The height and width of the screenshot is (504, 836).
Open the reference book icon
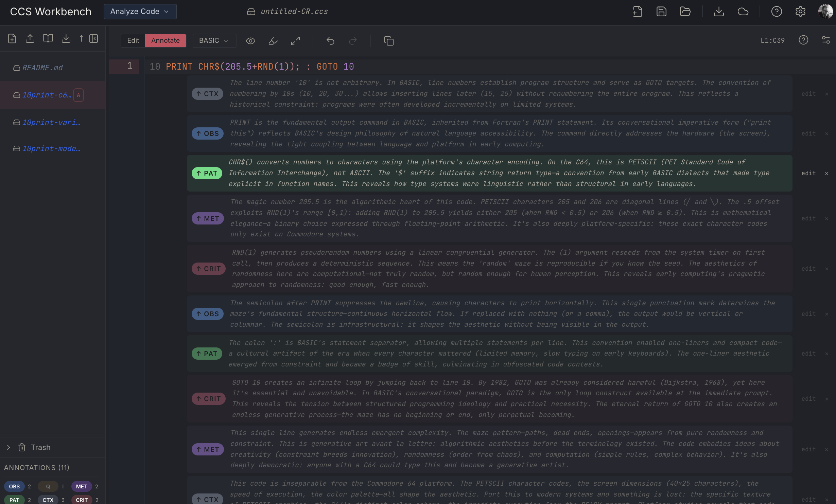pos(48,38)
